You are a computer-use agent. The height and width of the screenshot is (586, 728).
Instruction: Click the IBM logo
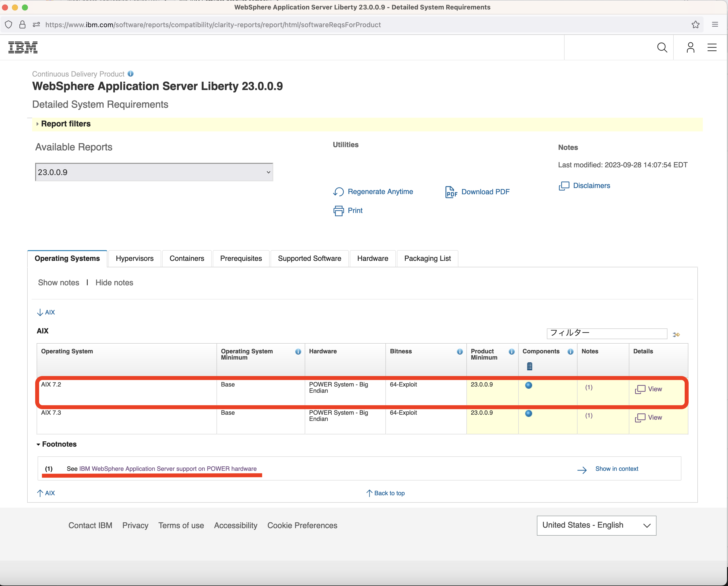23,47
